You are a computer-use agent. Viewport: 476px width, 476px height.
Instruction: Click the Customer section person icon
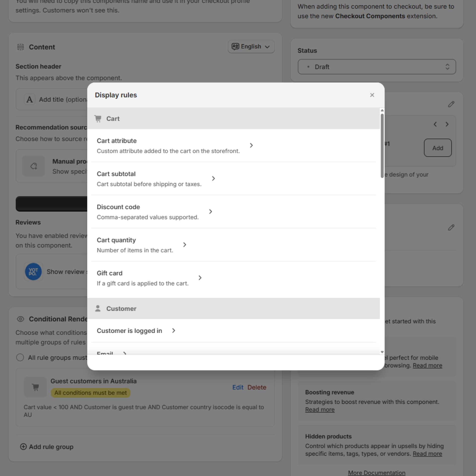pos(98,308)
